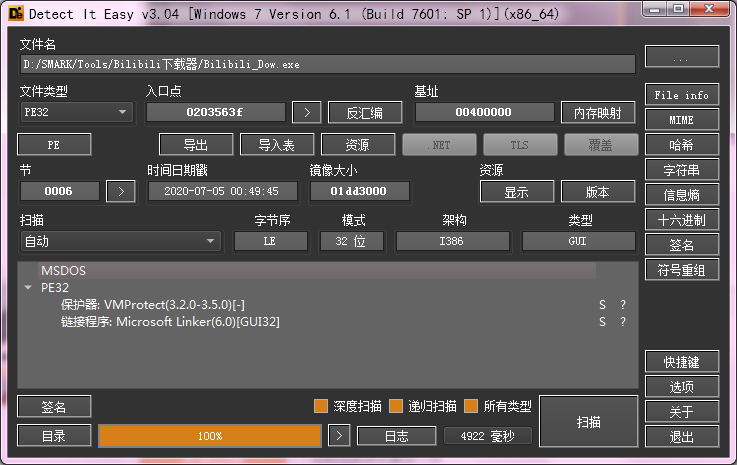
Task: Open the 扫描 自动 mode dropdown
Action: [120, 241]
